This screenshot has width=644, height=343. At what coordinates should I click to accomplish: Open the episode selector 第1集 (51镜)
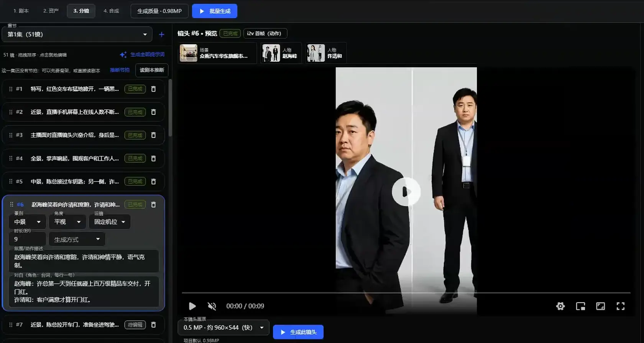pyautogui.click(x=77, y=34)
